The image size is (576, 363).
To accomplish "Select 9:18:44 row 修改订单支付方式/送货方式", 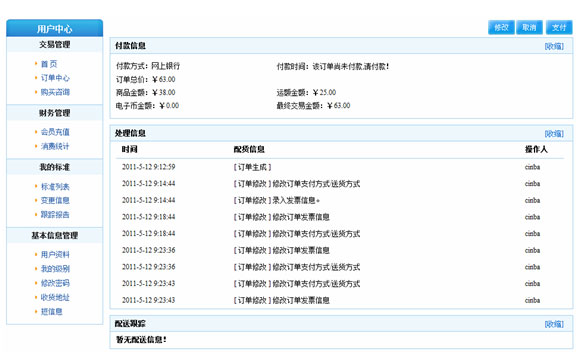I will [297, 234].
